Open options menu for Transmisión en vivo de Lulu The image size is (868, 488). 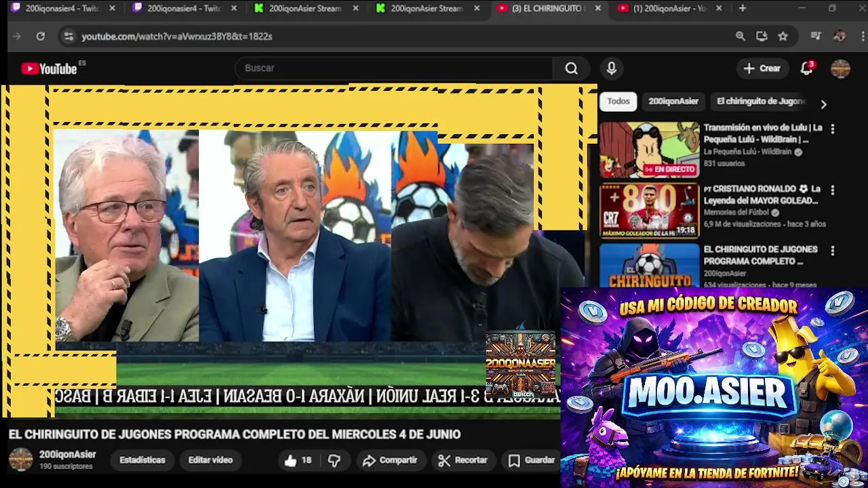(833, 129)
